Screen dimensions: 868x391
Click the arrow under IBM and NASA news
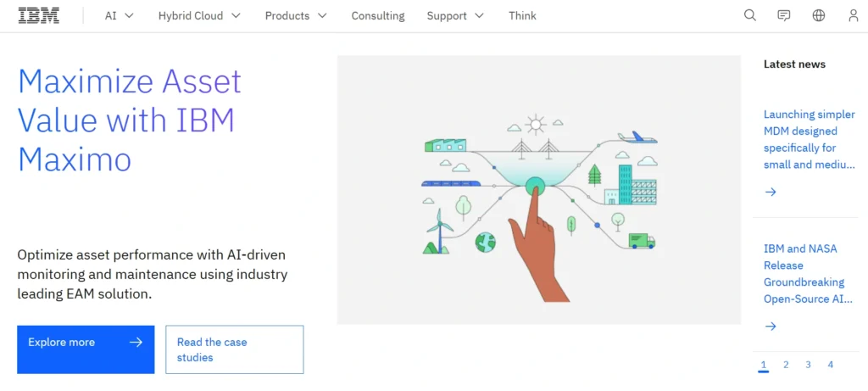click(771, 326)
